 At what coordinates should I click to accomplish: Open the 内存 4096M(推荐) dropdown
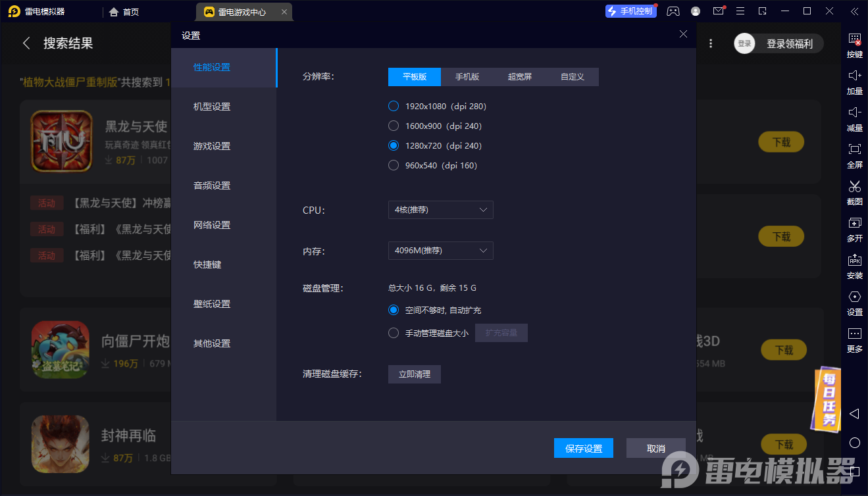point(440,251)
